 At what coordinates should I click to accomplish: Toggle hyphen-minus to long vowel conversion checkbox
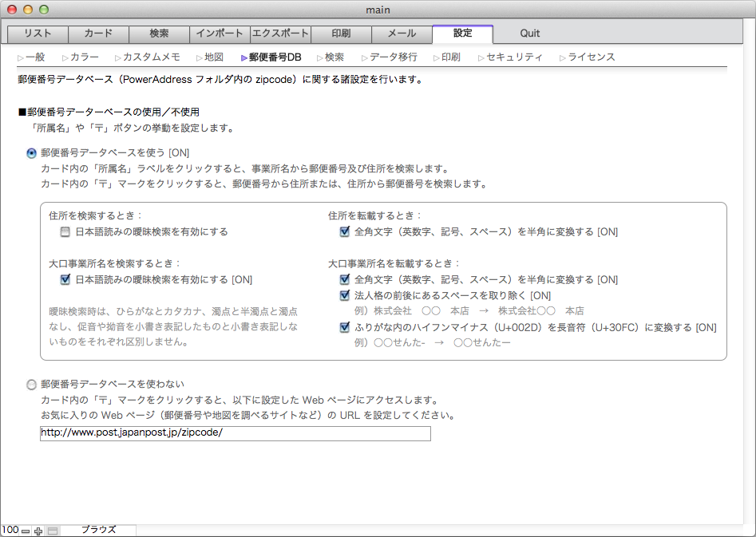345,327
